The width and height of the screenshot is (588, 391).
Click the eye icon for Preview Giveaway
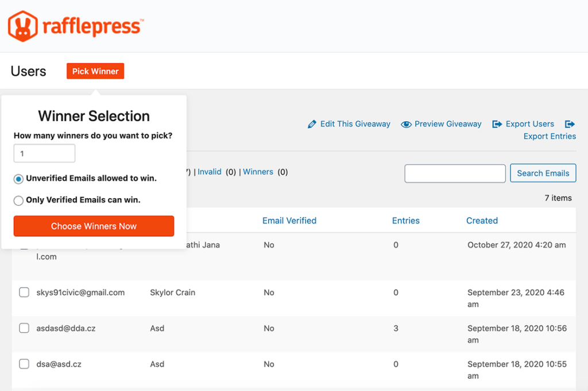[x=407, y=123]
